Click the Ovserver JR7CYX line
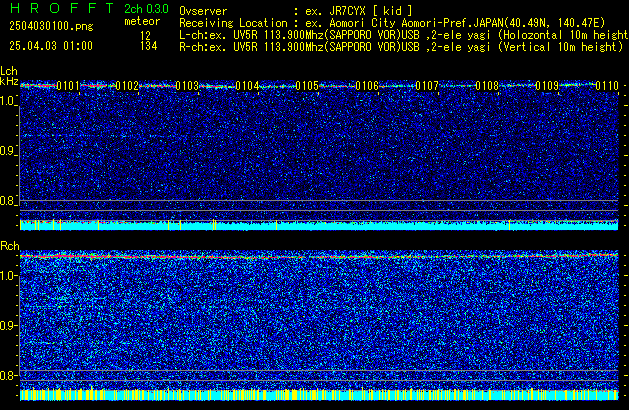 coord(296,11)
